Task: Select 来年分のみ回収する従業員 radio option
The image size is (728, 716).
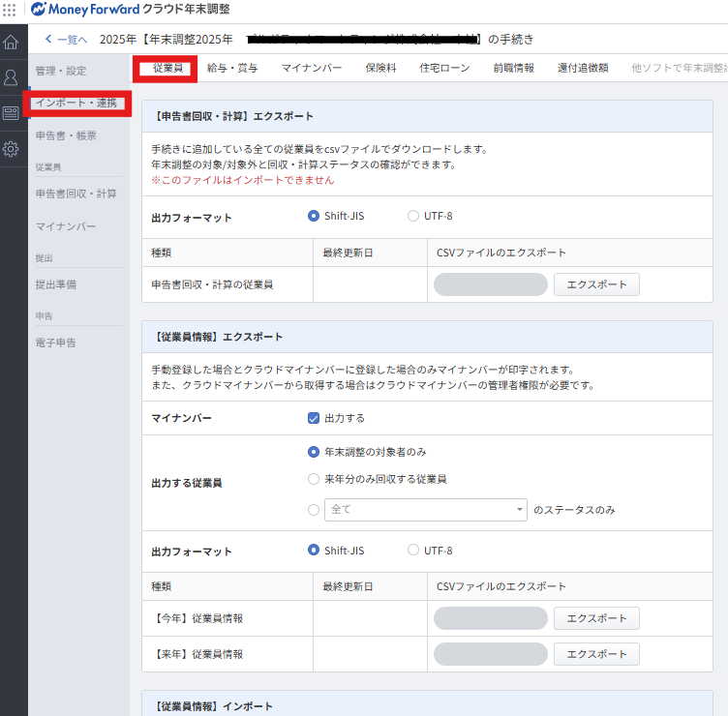Action: [x=314, y=478]
